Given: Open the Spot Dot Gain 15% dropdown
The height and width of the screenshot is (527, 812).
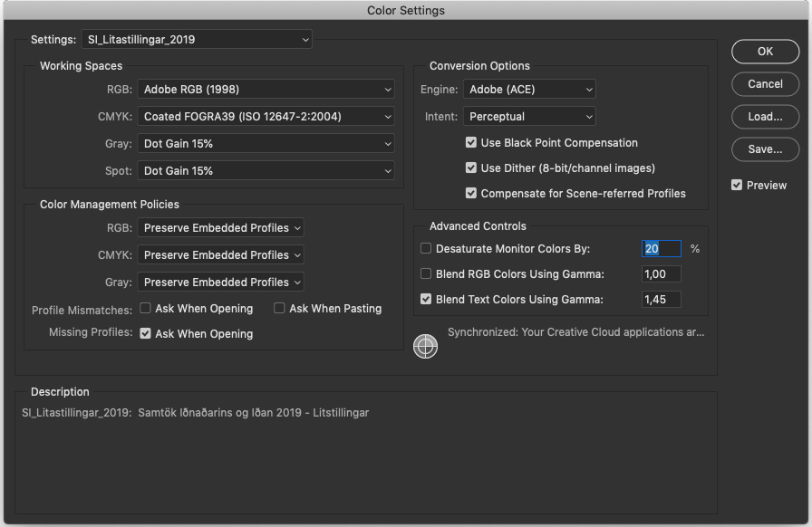Looking at the screenshot, I should tap(266, 171).
